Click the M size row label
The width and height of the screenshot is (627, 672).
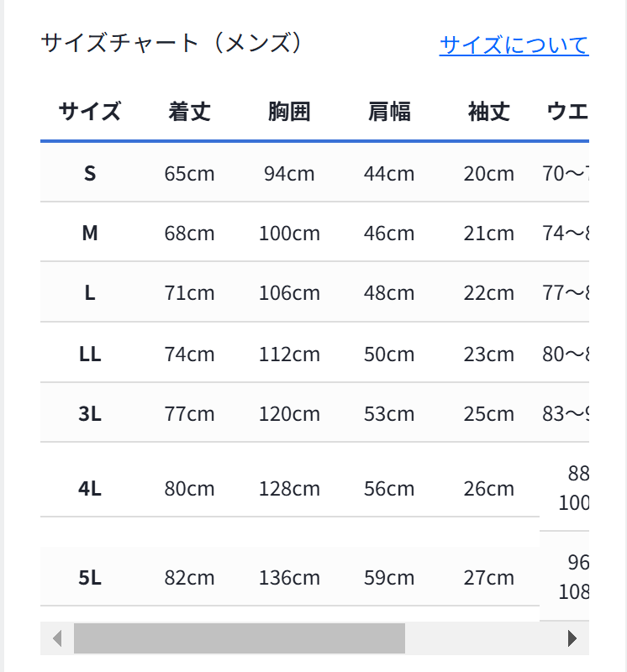90,234
